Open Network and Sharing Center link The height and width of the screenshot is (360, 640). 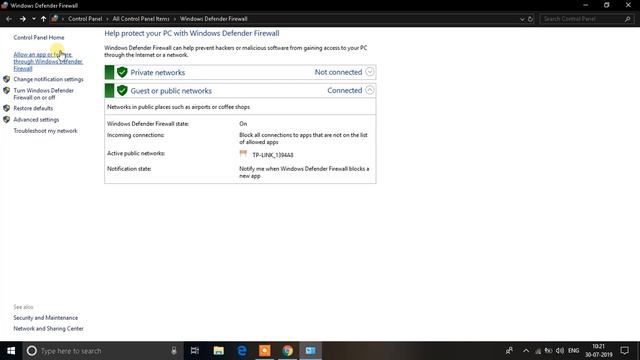coord(48,329)
